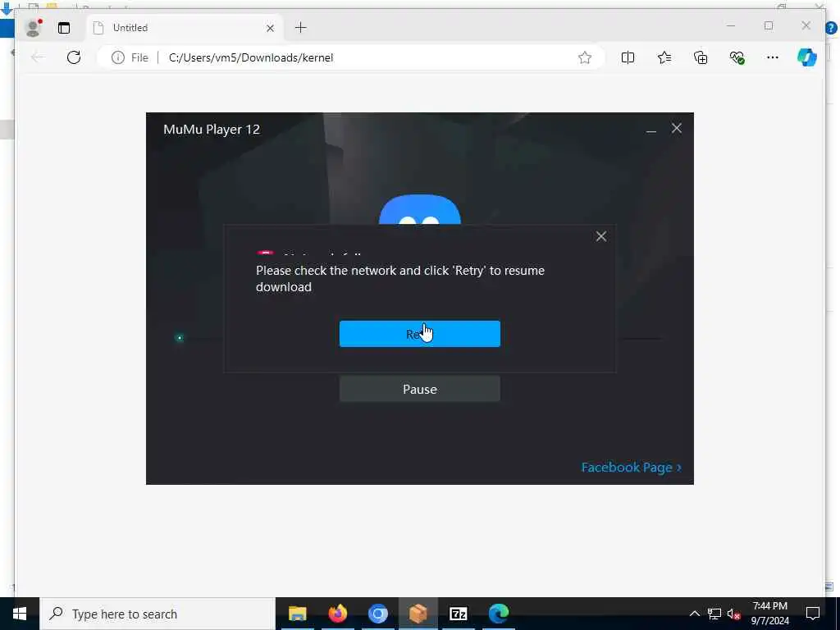Viewport: 840px width, 630px height.
Task: Open a new tab with plus button
Action: (300, 27)
